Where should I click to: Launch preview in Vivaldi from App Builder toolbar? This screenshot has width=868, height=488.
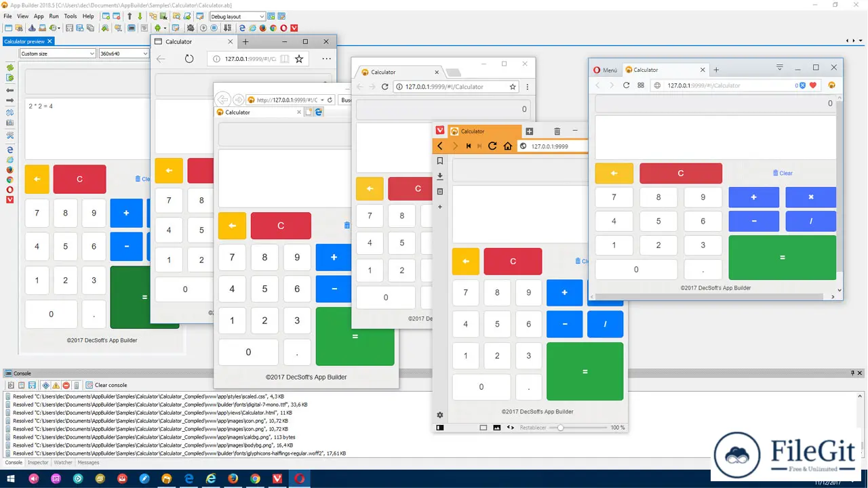coord(294,28)
